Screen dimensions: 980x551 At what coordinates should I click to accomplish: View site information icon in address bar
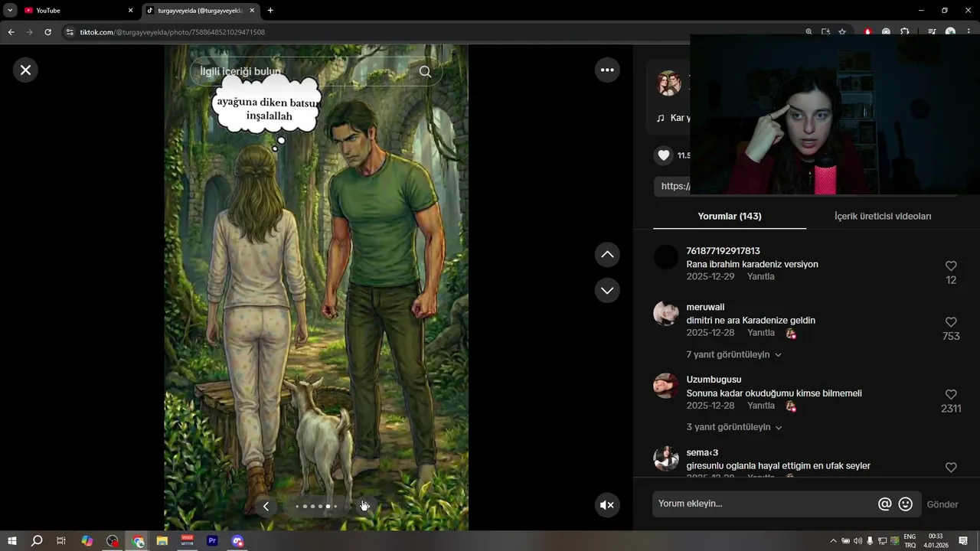pos(70,32)
